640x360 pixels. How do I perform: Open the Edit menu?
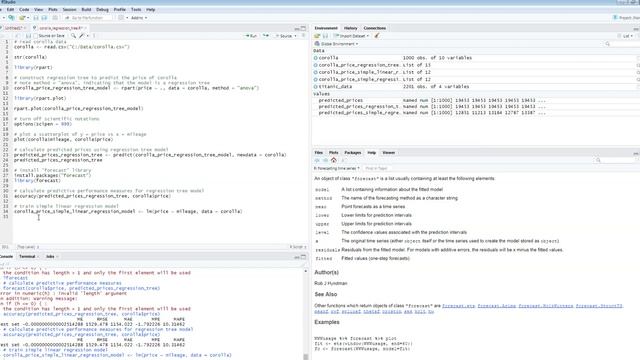point(10,9)
